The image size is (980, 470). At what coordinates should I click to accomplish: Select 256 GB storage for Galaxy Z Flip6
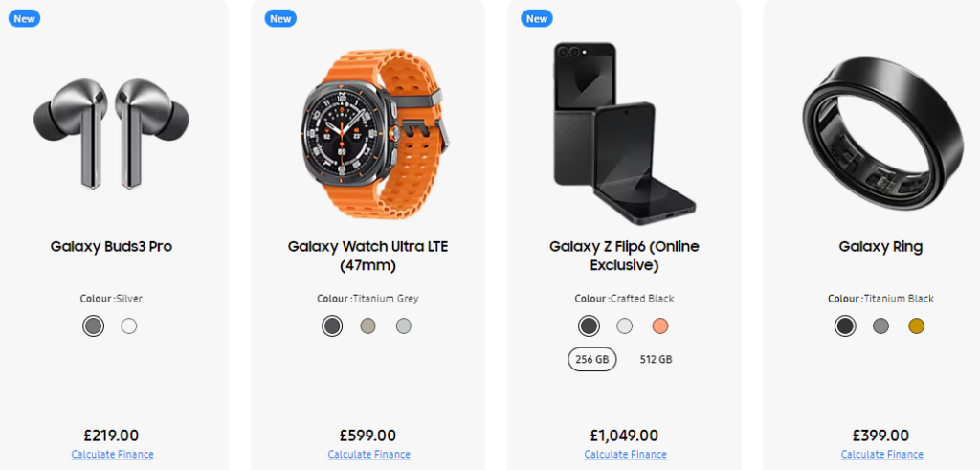coord(591,359)
